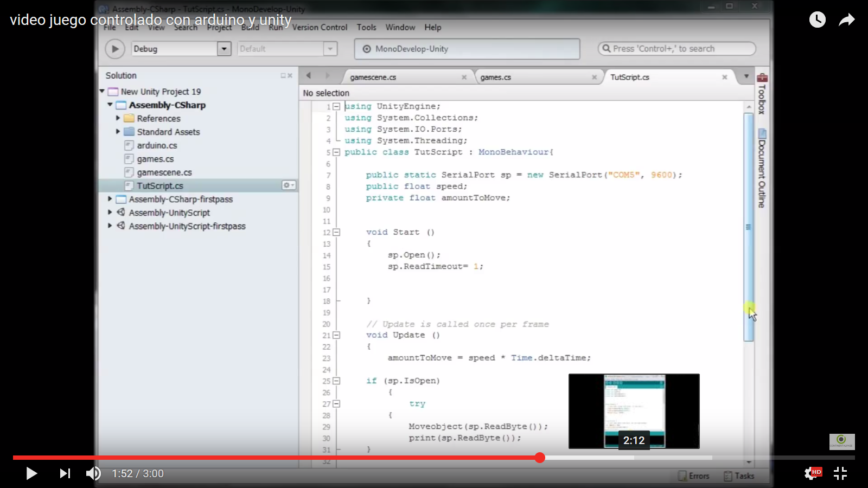Click the search field in MonoDevelop
The height and width of the screenshot is (488, 868).
point(676,49)
